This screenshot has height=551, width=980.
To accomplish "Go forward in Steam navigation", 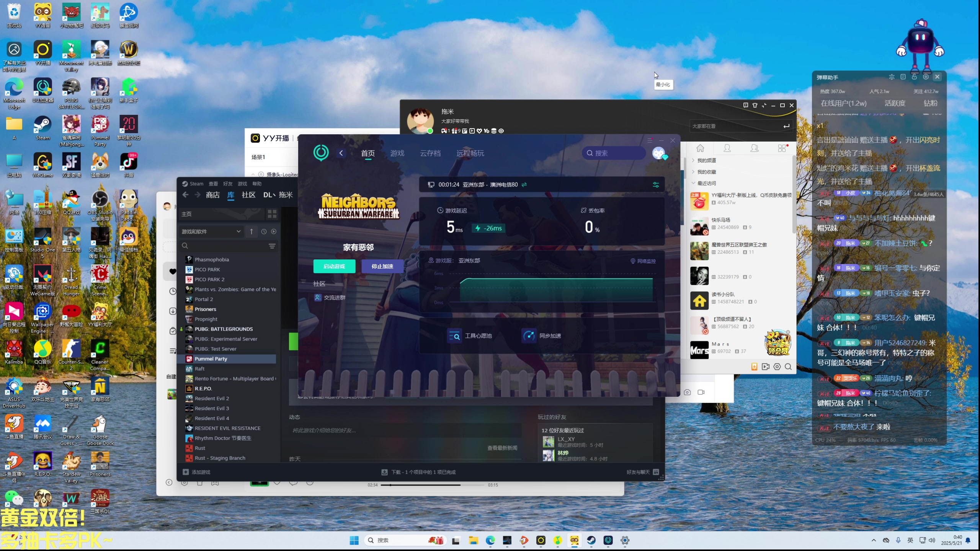I will click(198, 195).
